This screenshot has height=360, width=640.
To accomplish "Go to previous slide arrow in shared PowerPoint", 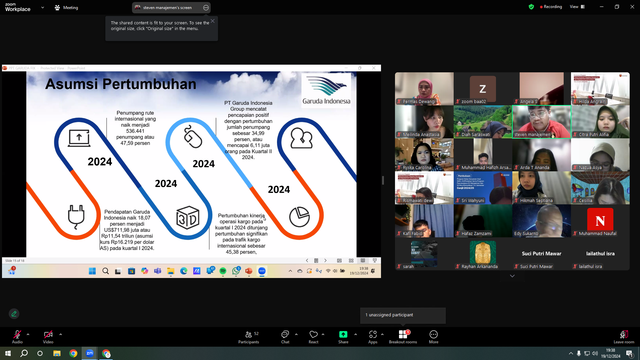I will [307, 260].
